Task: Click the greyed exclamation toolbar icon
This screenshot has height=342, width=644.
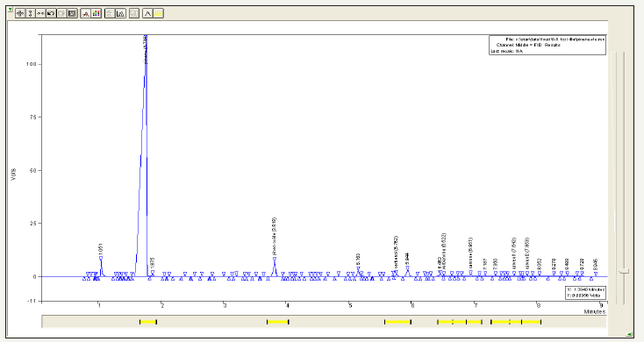Action: pyautogui.click(x=134, y=13)
